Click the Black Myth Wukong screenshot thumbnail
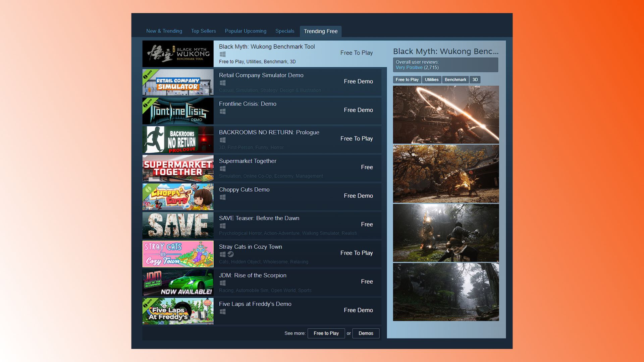644x362 pixels. [445, 114]
